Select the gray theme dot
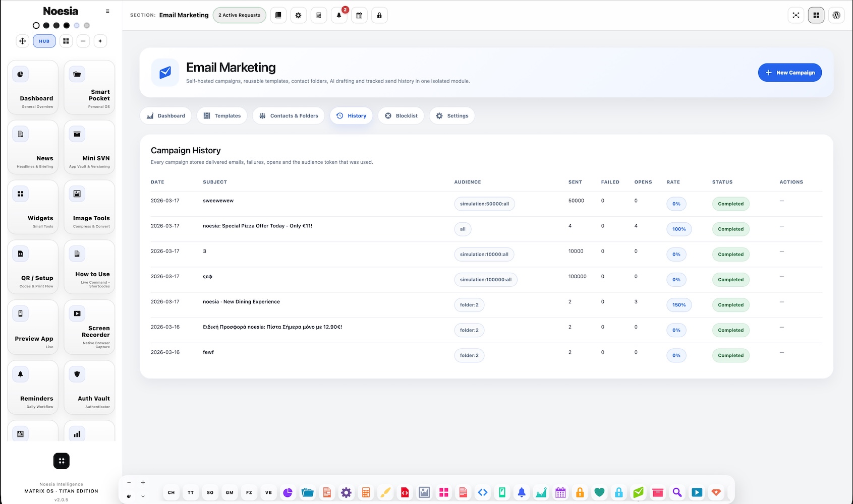 (x=87, y=25)
